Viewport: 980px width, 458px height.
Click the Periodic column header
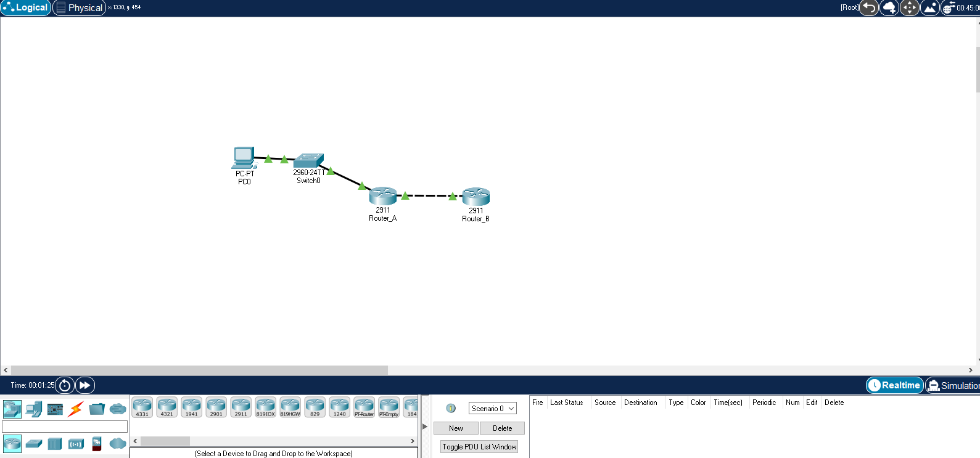764,403
